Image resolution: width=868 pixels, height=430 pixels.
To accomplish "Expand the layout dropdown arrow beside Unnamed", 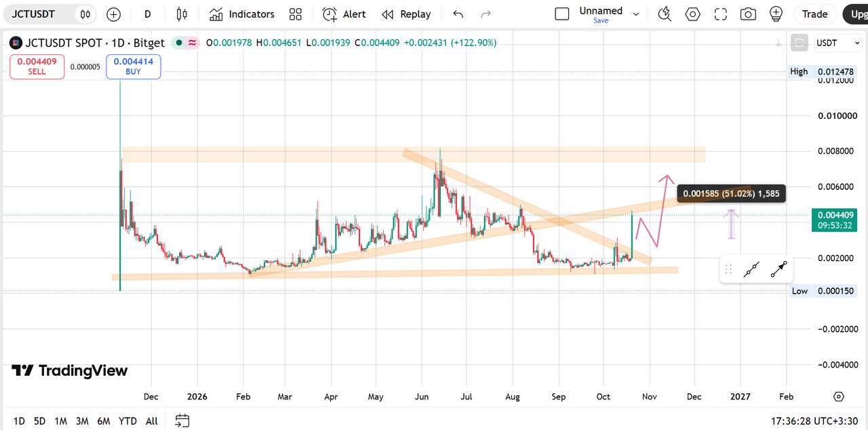I will (636, 14).
